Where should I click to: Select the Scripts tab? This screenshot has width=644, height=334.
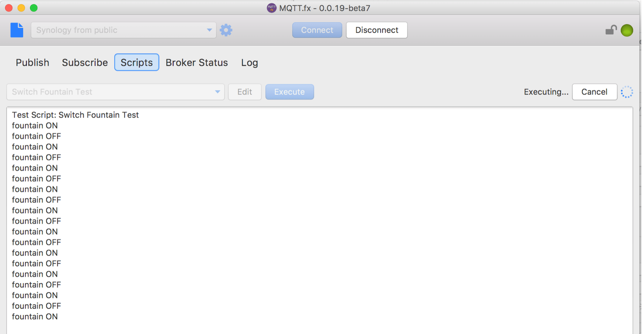point(137,62)
